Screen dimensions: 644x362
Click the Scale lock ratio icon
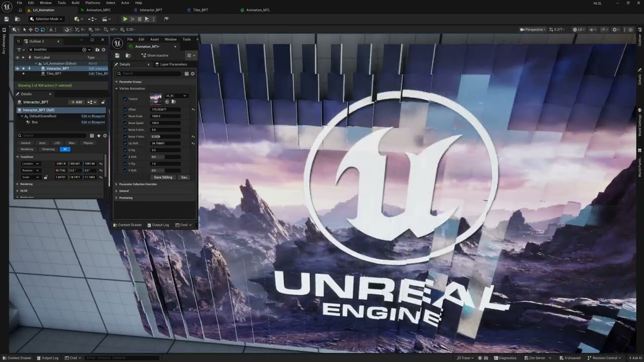click(x=45, y=177)
